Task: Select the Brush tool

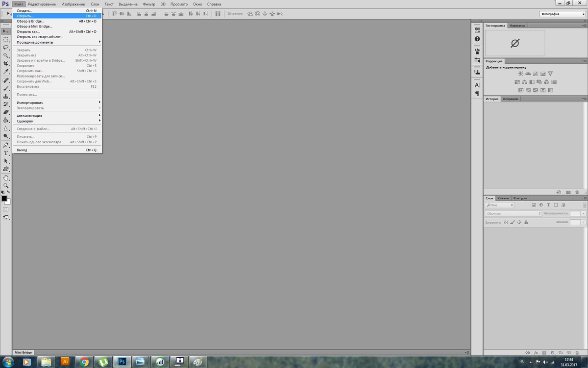Action: pyautogui.click(x=6, y=88)
